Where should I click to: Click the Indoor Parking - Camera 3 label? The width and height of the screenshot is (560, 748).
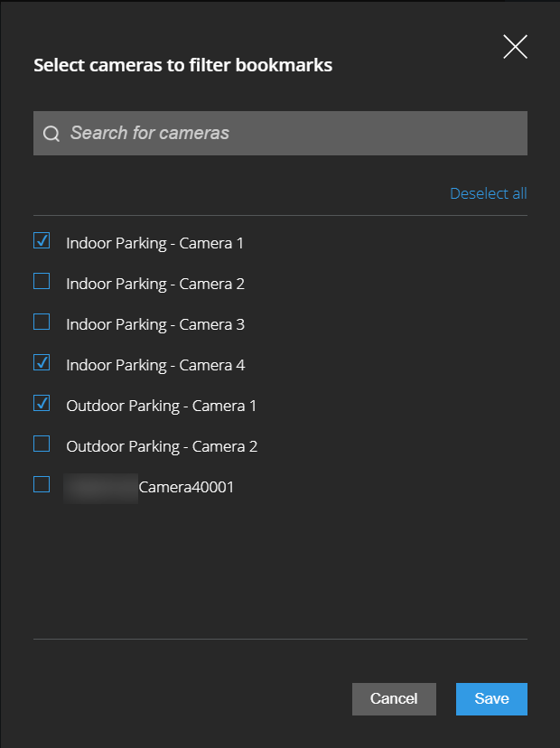tap(155, 323)
